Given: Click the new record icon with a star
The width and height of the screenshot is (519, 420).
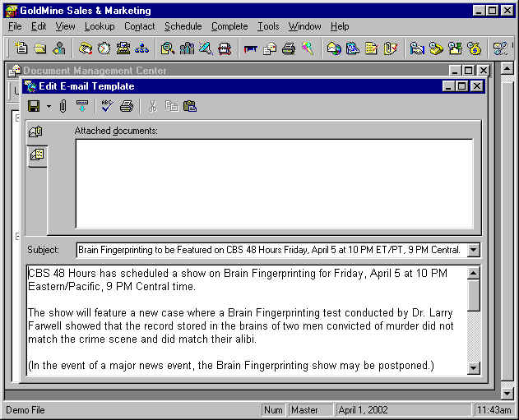Looking at the screenshot, I should 21,48.
